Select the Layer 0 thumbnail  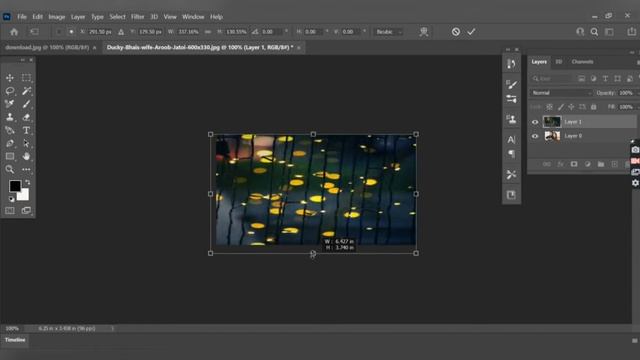[x=552, y=136]
